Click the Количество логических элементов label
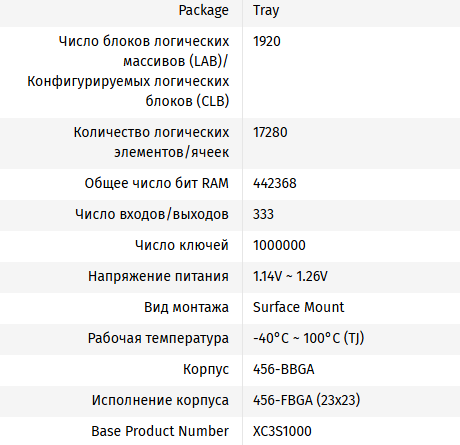 point(151,142)
